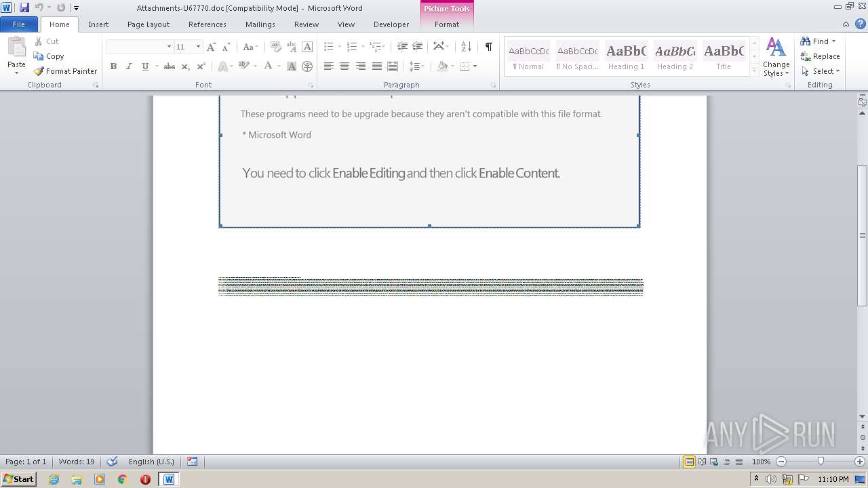This screenshot has height=488, width=868.
Task: Sort paragraph text icon
Action: pos(466,47)
